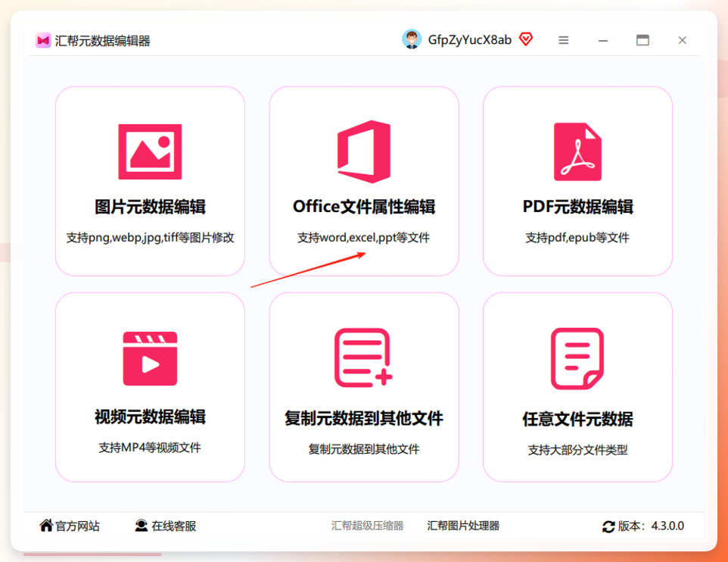Click the 版本: 4.3.0.0 text
The image size is (728, 562).
click(x=651, y=526)
